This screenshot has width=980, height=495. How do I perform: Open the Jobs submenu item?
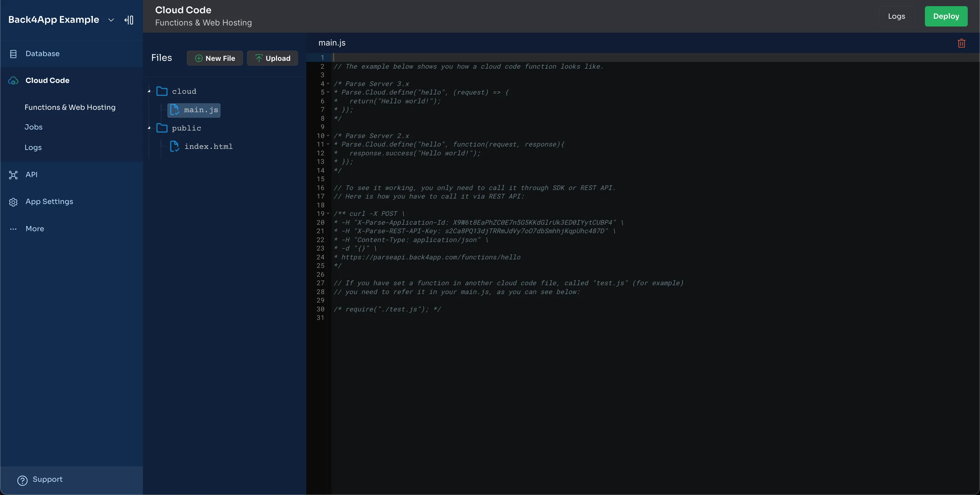[33, 127]
